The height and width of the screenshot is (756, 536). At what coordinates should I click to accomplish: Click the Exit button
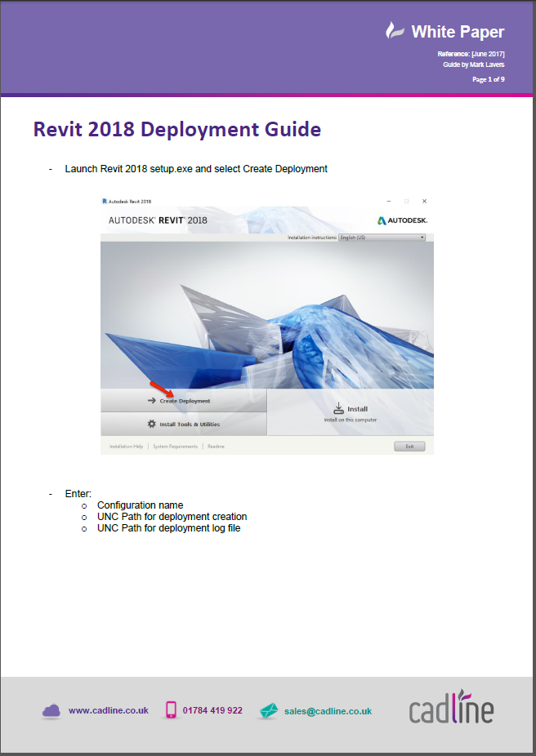click(409, 446)
